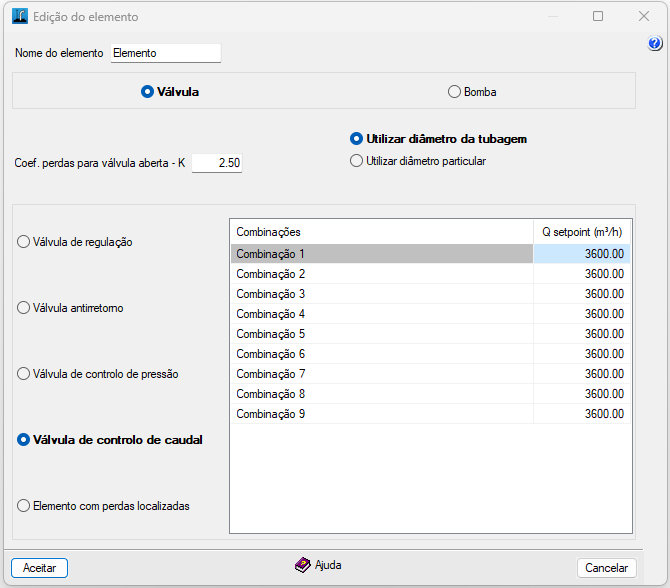Click the Q setpoint cell of Combinação 2
The width and height of the screenshot is (670, 588).
coord(582,274)
